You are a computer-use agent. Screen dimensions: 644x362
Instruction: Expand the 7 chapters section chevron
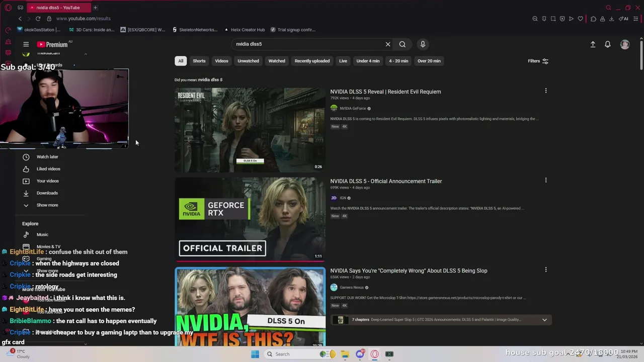pos(544,320)
